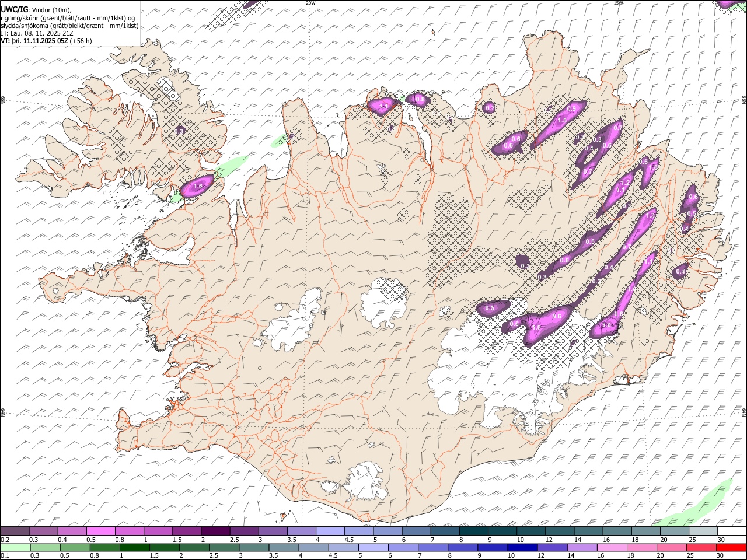Select darkest green swatch labeled 1 in rain legend

click(135, 548)
